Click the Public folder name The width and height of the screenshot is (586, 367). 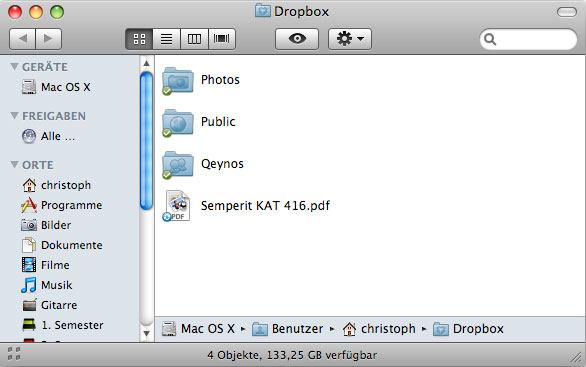click(x=218, y=121)
